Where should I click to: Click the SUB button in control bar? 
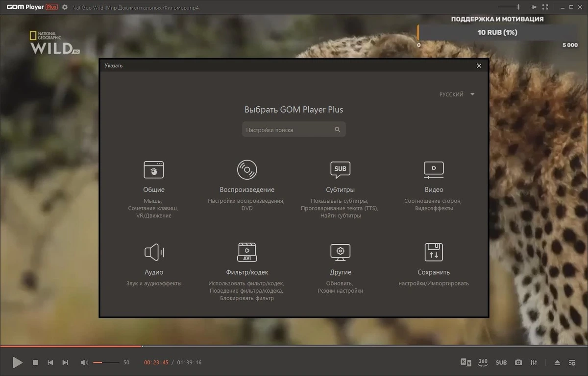coord(501,363)
